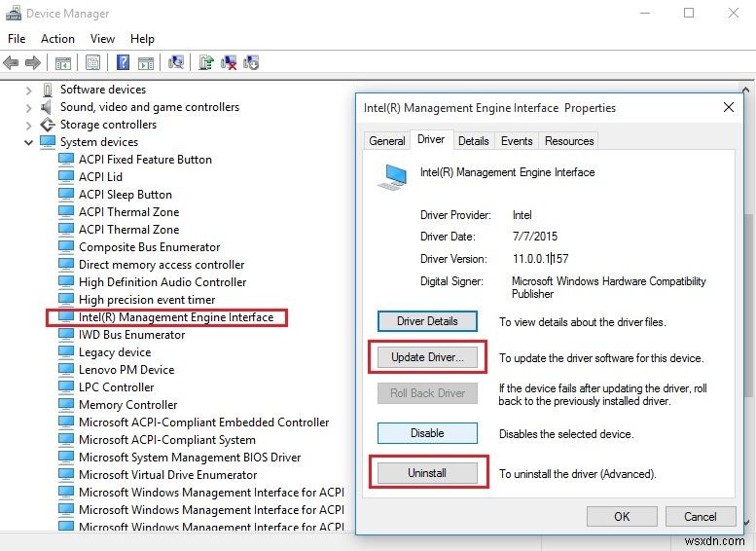Select the Driver tab
The image size is (756, 551).
431,139
